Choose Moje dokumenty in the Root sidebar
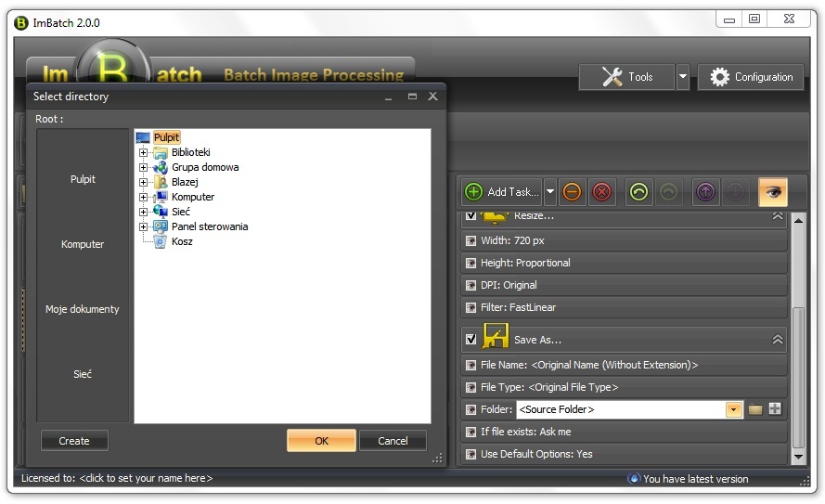This screenshot has width=825, height=504. tap(83, 309)
